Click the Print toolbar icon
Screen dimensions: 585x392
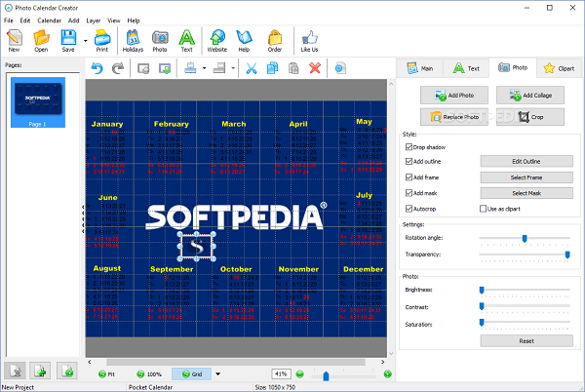pos(101,40)
